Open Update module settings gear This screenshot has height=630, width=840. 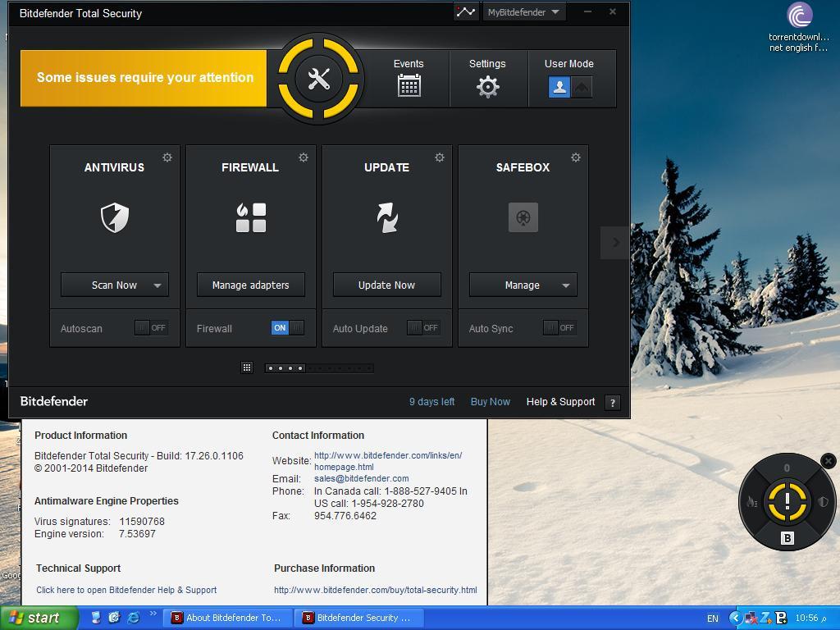point(440,157)
